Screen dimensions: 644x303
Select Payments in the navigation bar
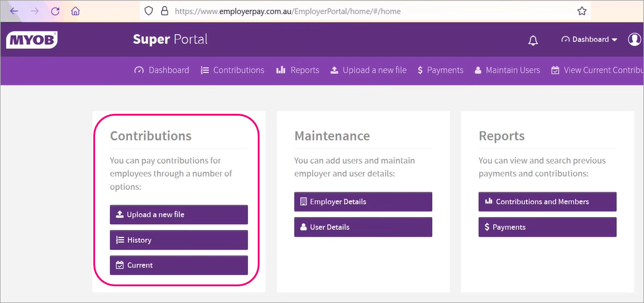tap(440, 70)
